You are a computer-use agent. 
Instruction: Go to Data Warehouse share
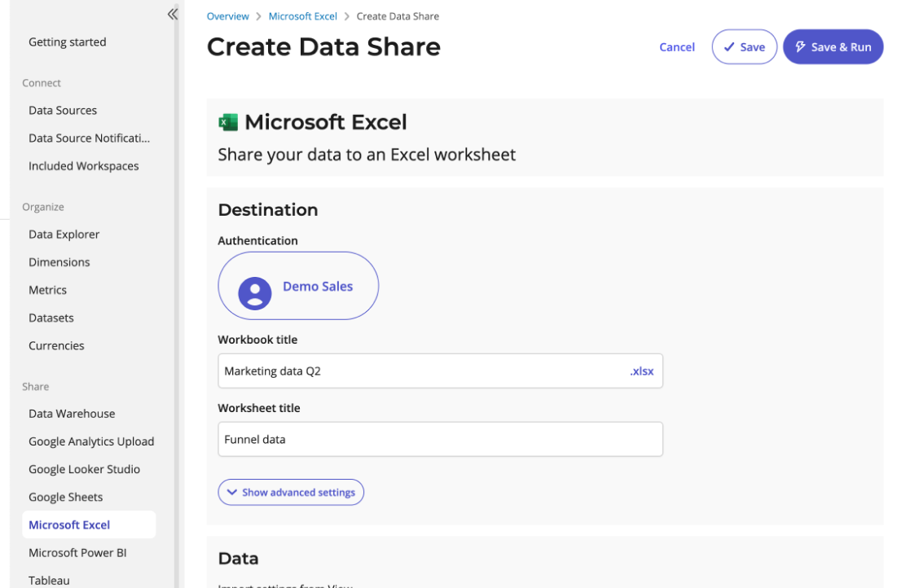click(x=72, y=414)
